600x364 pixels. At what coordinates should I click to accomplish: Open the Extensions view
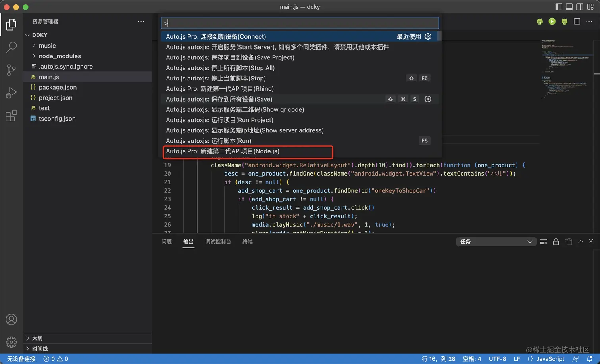(x=12, y=116)
